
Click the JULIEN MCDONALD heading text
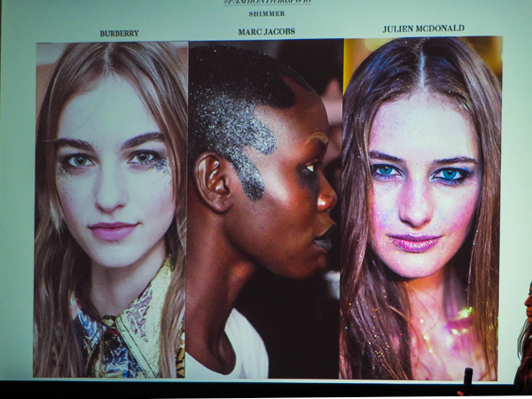(424, 28)
